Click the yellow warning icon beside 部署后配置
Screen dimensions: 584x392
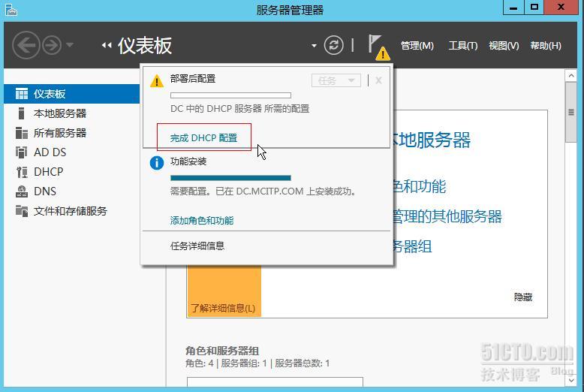click(x=157, y=80)
